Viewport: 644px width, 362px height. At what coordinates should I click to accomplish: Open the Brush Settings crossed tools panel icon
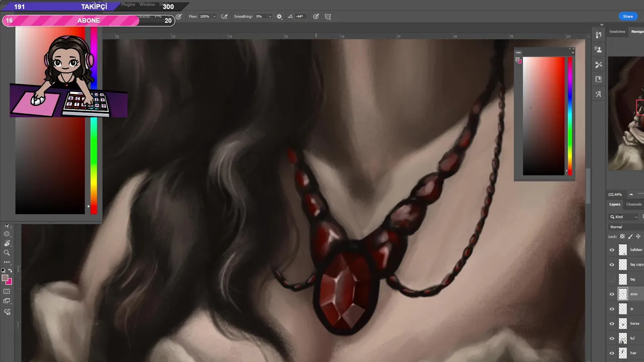click(x=598, y=64)
